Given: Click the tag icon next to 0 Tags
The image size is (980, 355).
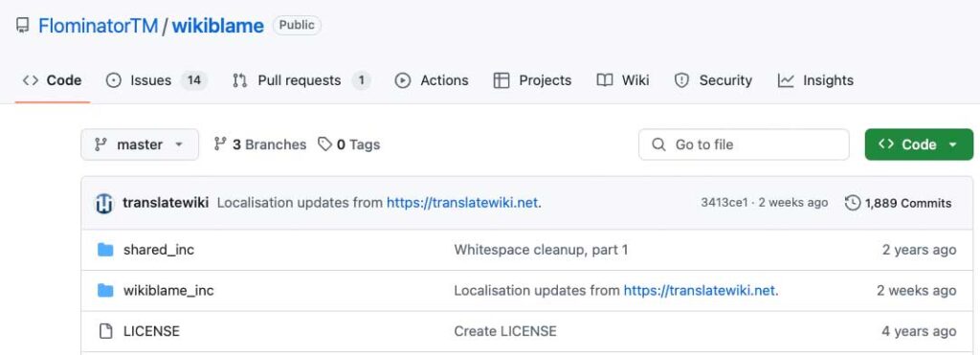Looking at the screenshot, I should coord(324,144).
